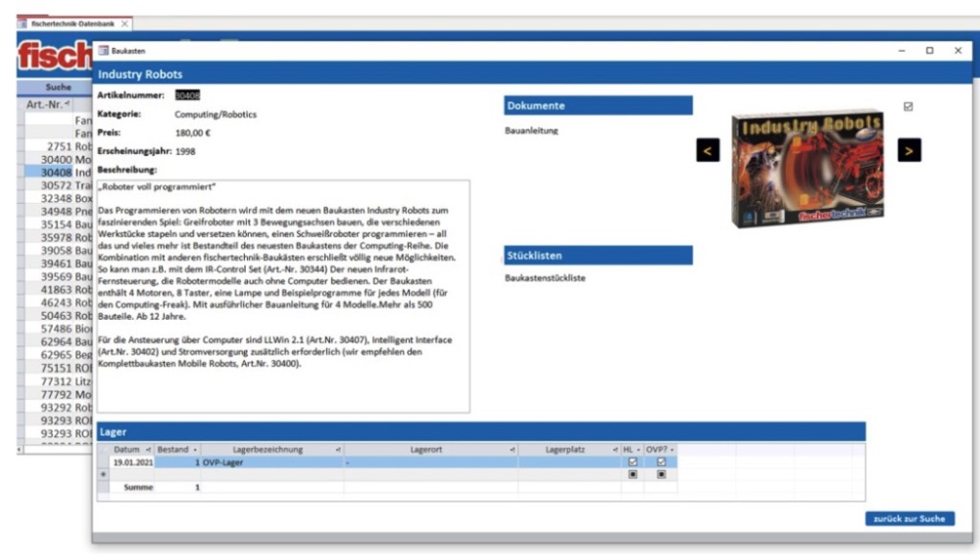Open the HL column dropdown arrow

point(638,450)
